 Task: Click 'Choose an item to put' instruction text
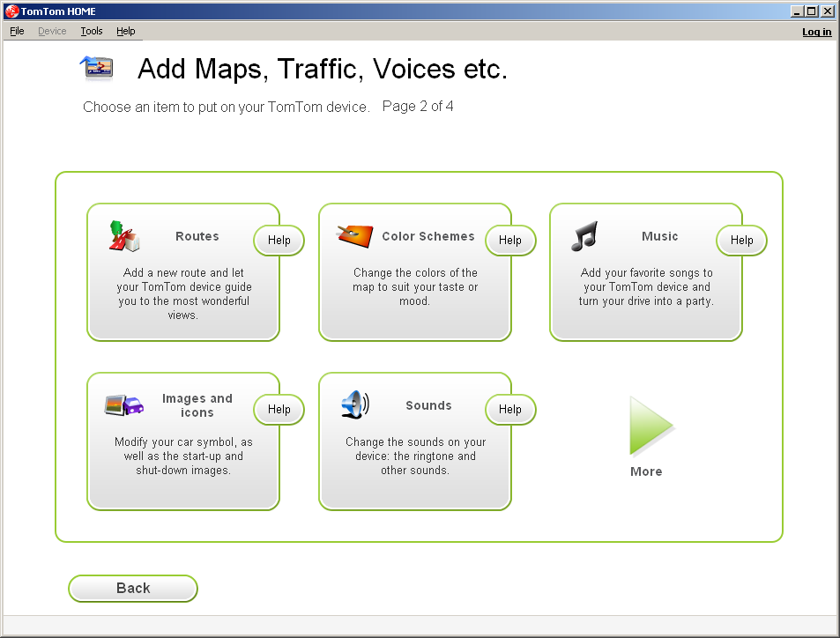(227, 107)
